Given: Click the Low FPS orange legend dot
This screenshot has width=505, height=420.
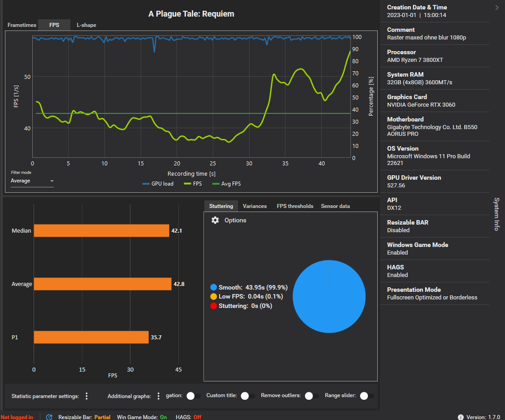Looking at the screenshot, I should click(213, 296).
